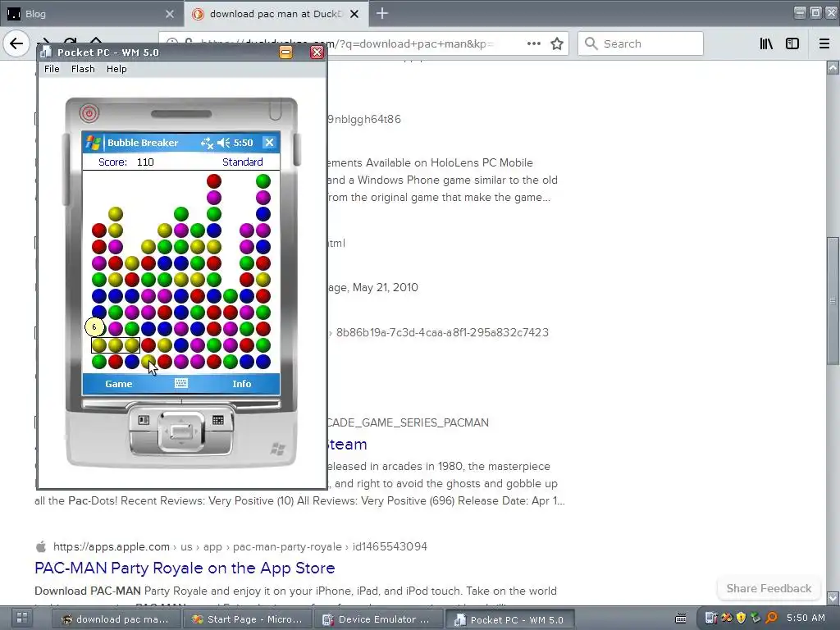The width and height of the screenshot is (840, 630).
Task: Click the apps.apple.com result URL
Action: 240,546
